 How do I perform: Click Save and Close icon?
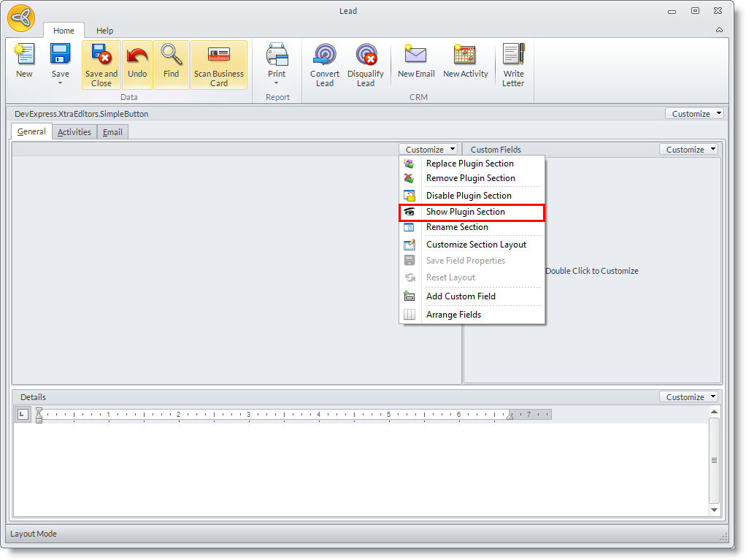click(x=101, y=56)
